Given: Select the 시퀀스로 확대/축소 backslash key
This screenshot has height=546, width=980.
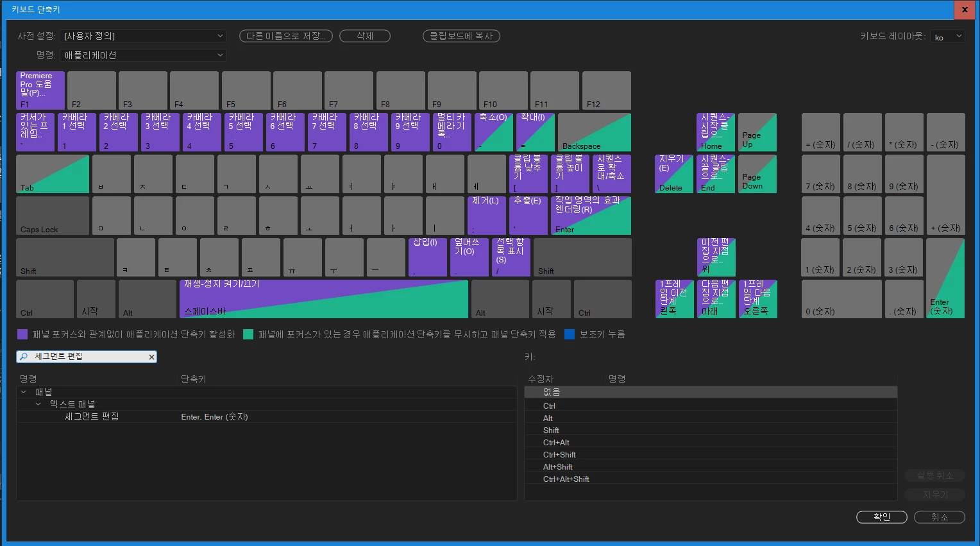Looking at the screenshot, I should 612,174.
